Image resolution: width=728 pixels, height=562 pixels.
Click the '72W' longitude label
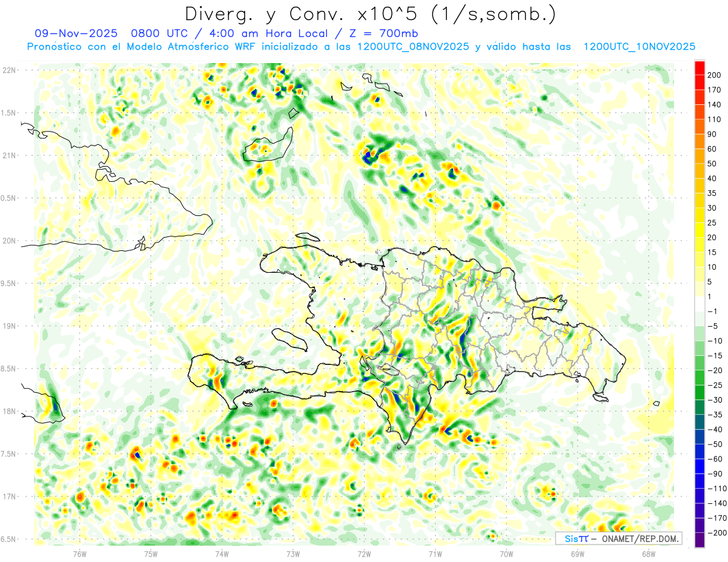point(364,554)
